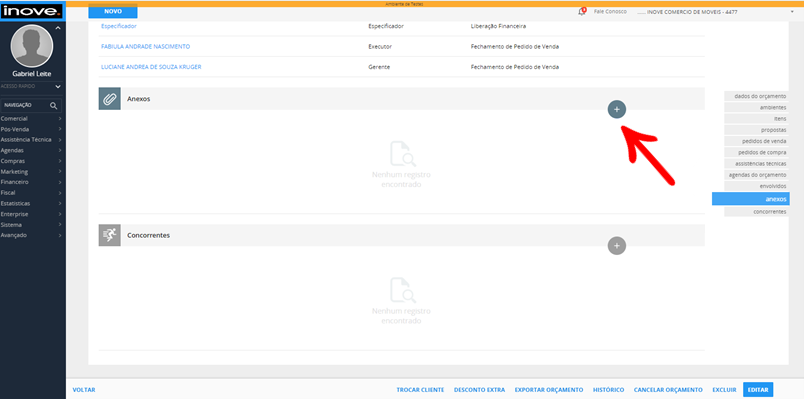Click the running figure Concorrentes icon
The image size is (804, 399).
click(x=109, y=235)
